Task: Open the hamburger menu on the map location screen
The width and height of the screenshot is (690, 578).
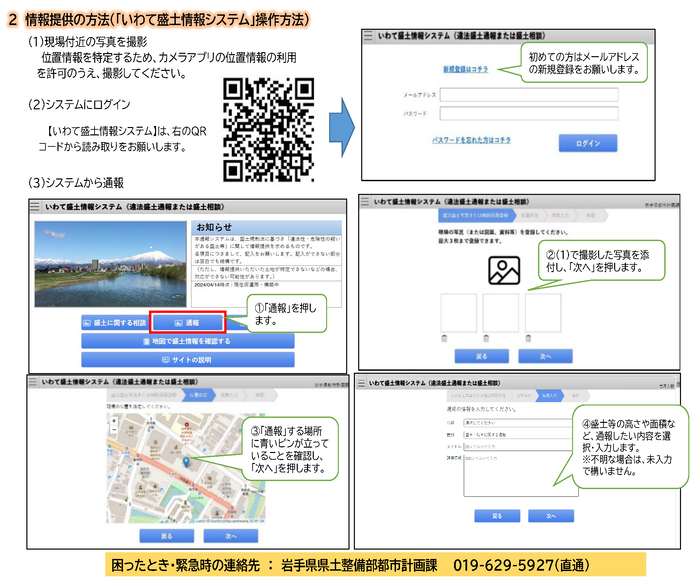Action: pos(33,382)
